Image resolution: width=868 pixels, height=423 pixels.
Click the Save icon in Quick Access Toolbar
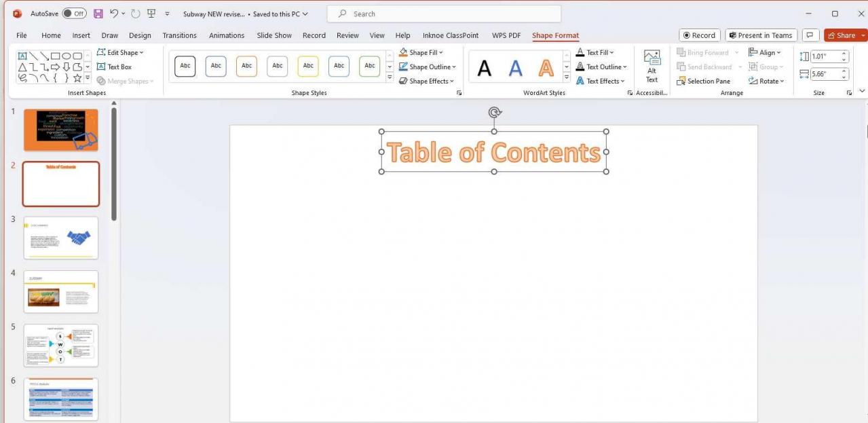[x=97, y=14]
